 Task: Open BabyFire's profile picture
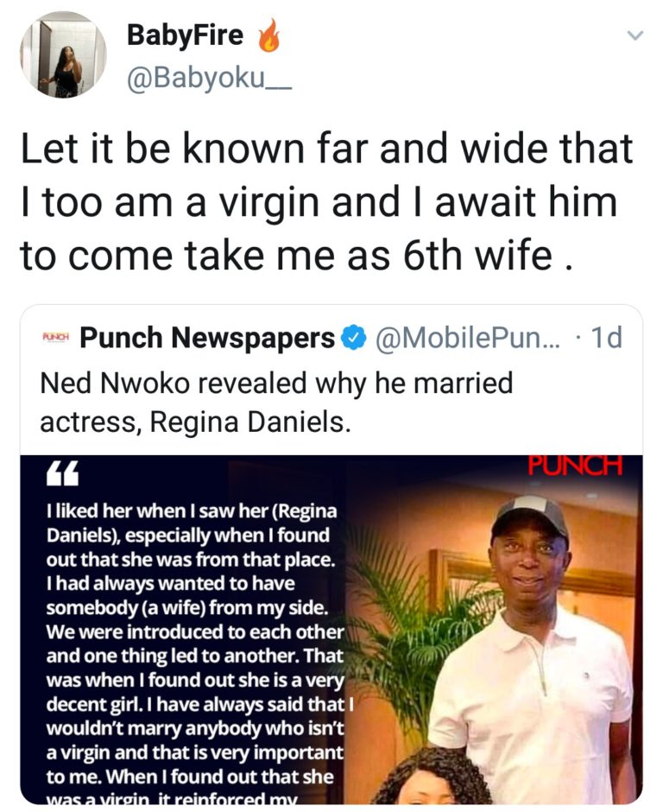coord(63,55)
